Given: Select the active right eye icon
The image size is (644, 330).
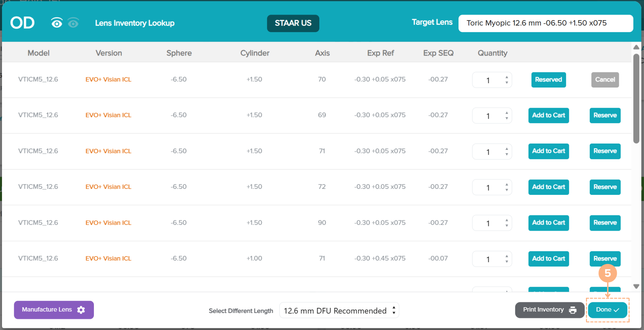Looking at the screenshot, I should point(57,23).
